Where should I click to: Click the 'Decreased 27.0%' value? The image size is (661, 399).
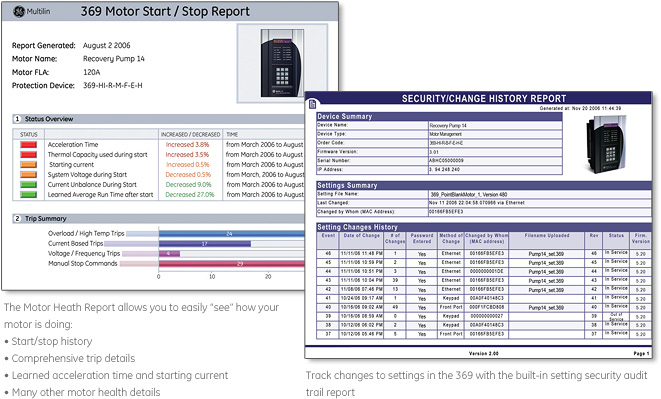point(190,195)
